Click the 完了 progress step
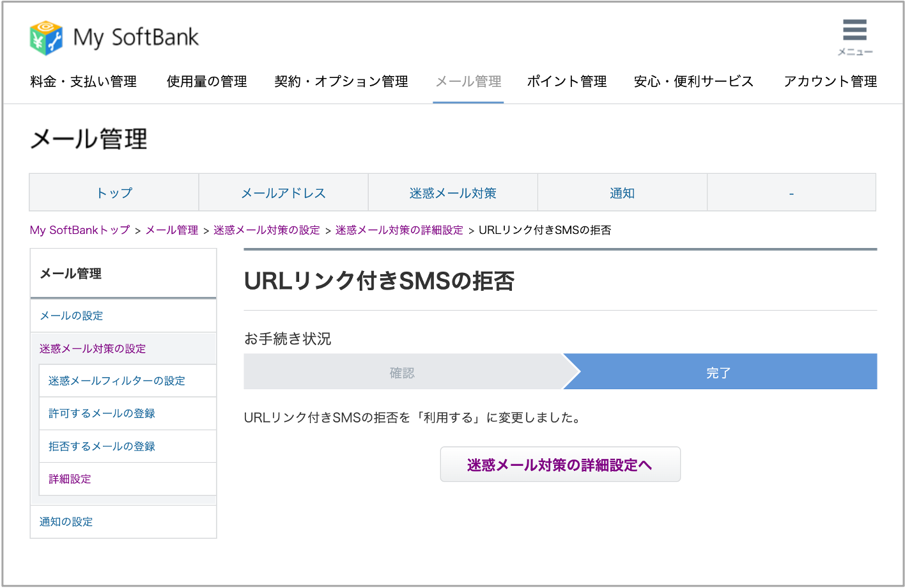The height and width of the screenshot is (588, 905). (x=720, y=372)
